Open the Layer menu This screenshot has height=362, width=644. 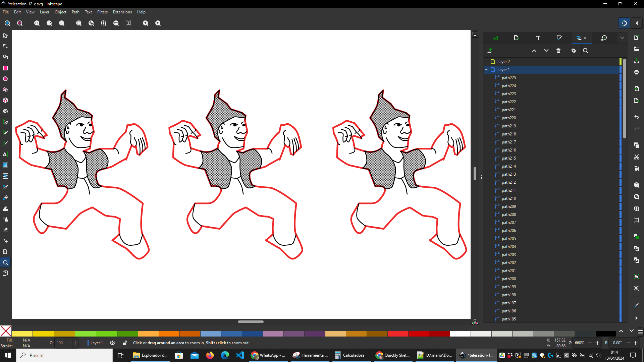point(45,12)
